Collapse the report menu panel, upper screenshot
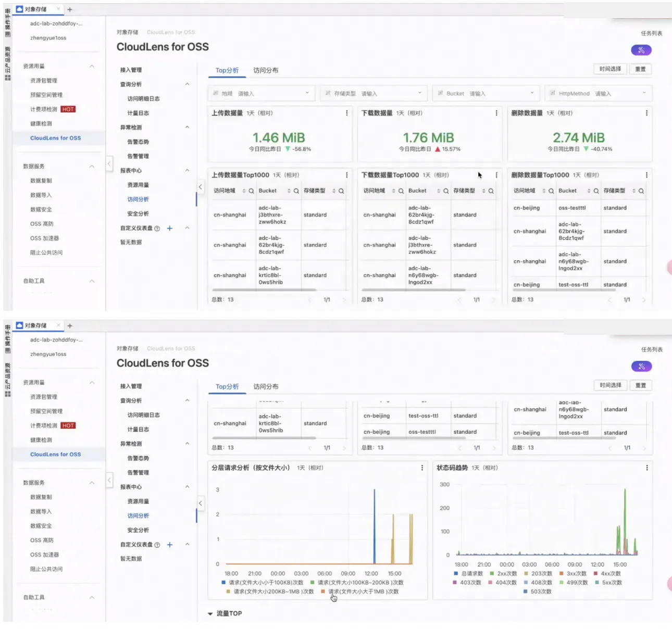The image size is (672, 629). coord(201,186)
